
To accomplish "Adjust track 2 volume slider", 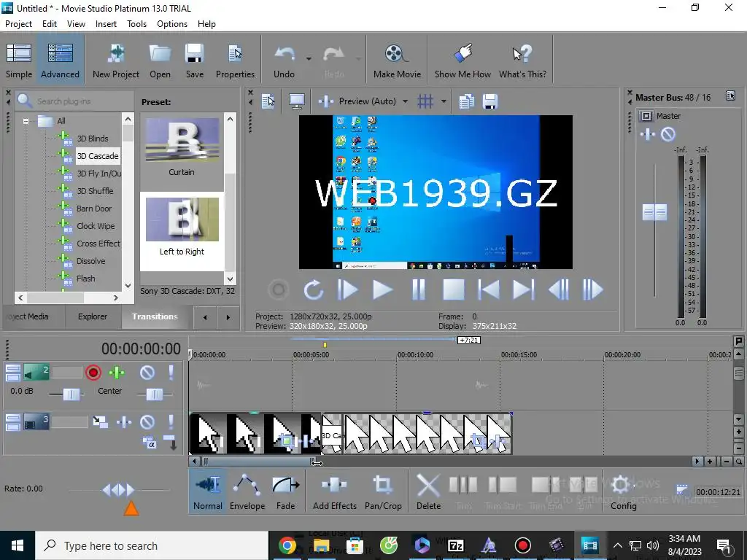I will [71, 394].
